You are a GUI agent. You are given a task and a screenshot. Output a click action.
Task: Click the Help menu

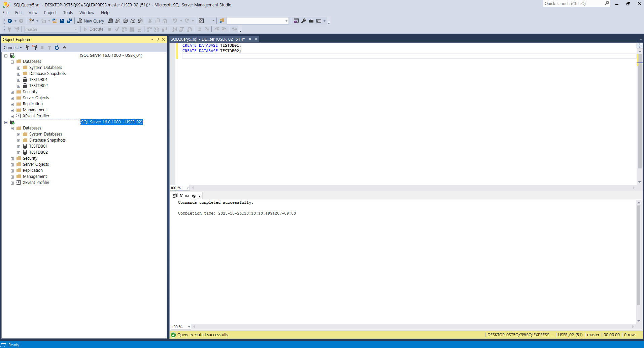click(x=105, y=12)
